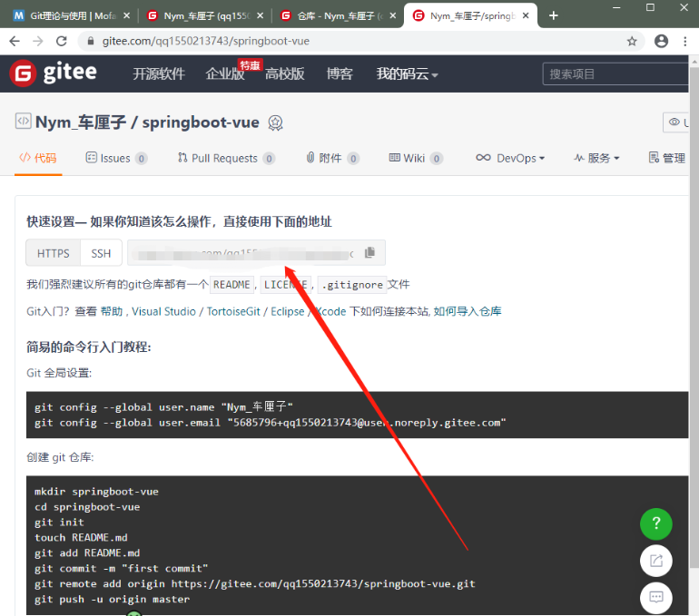
Task: Bookmark this page with the star icon
Action: (632, 42)
